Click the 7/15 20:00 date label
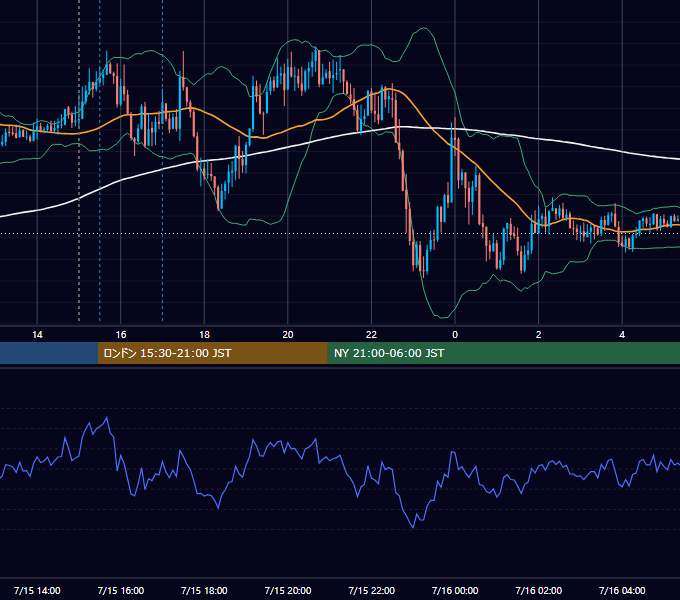Viewport: 680px width, 600px height. 288,590
